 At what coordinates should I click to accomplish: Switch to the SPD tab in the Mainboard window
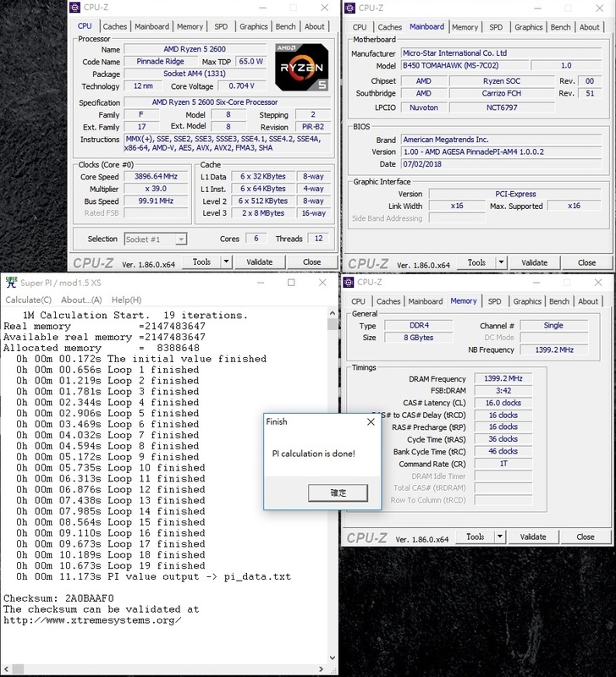tap(496, 27)
